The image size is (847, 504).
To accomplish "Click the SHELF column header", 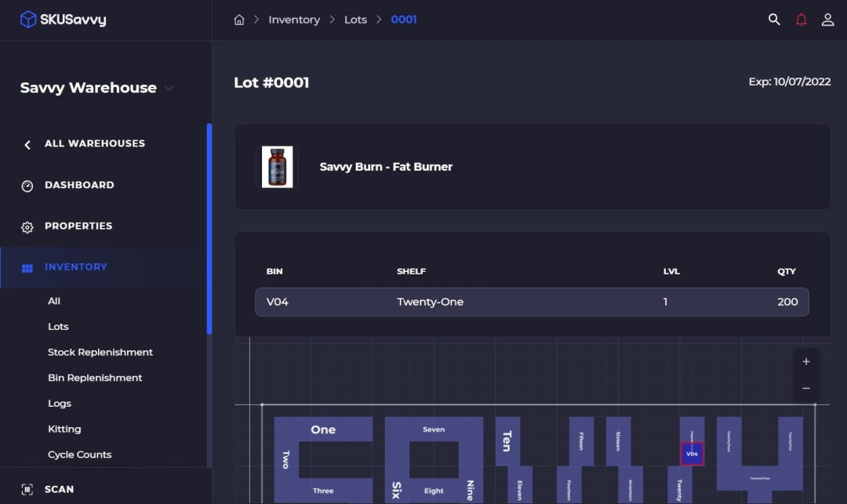I will [411, 271].
